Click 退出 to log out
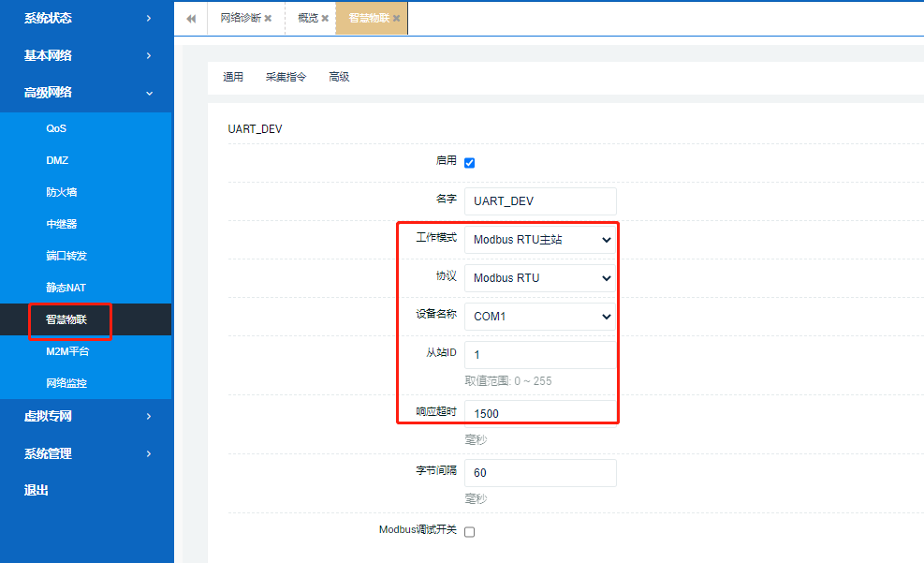The height and width of the screenshot is (563, 924). [37, 490]
